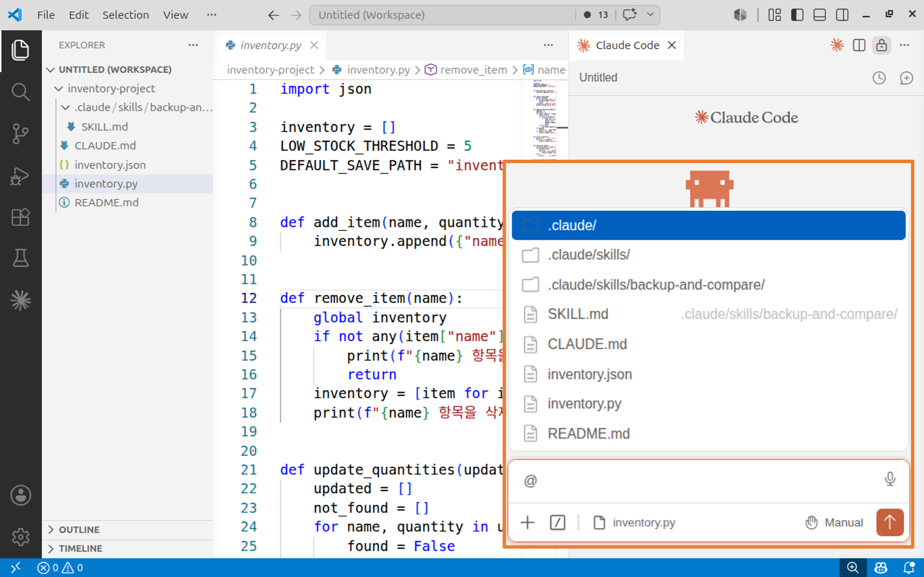
Task: Open the Search view in activity bar
Action: [x=20, y=92]
